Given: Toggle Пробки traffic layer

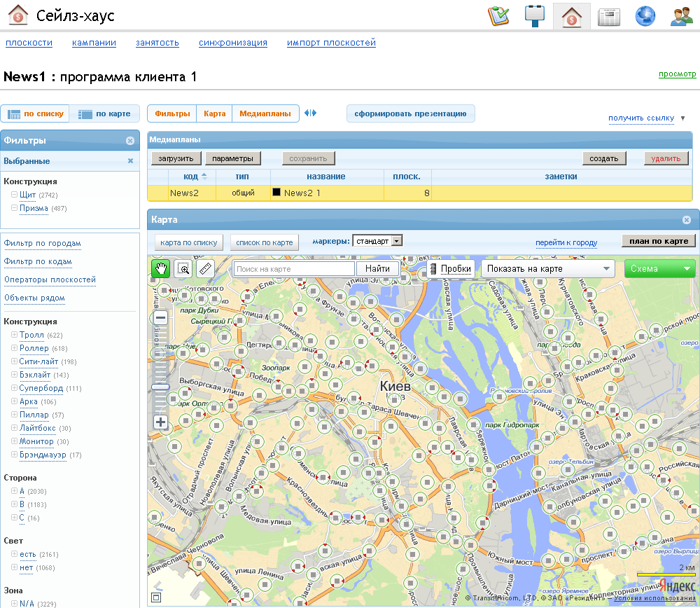Looking at the screenshot, I should 451,268.
